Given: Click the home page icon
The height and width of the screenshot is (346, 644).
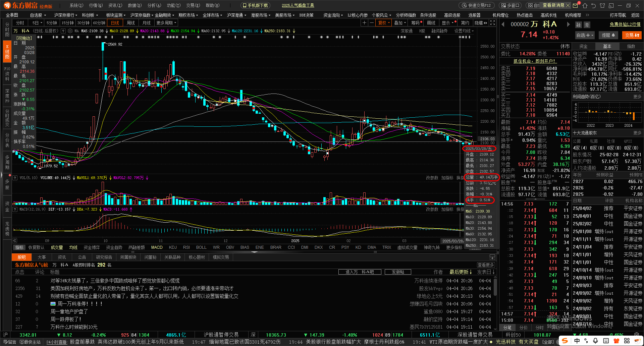Looking at the screenshot, I should [585, 5].
